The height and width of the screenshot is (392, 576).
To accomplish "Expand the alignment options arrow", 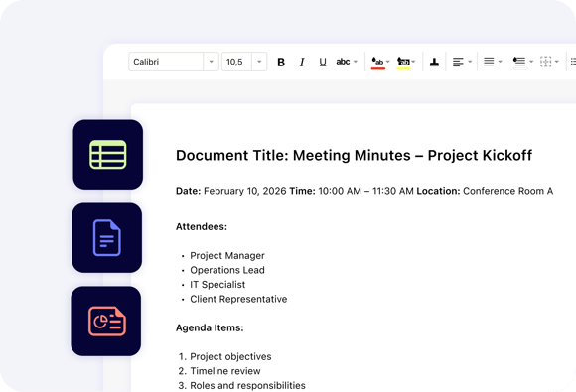I will pyautogui.click(x=470, y=62).
